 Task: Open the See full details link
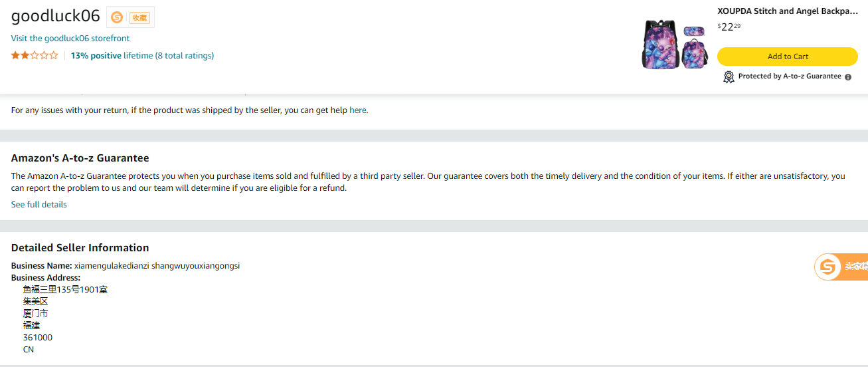tap(39, 205)
